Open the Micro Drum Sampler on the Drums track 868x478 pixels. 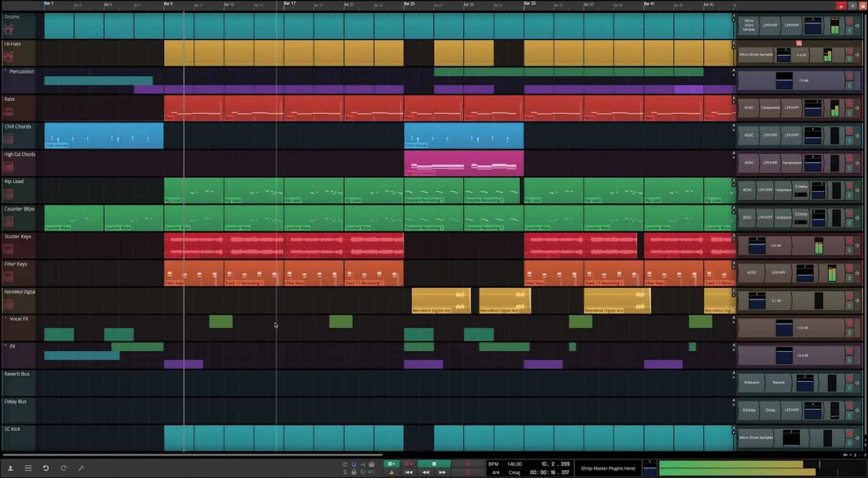(750, 26)
